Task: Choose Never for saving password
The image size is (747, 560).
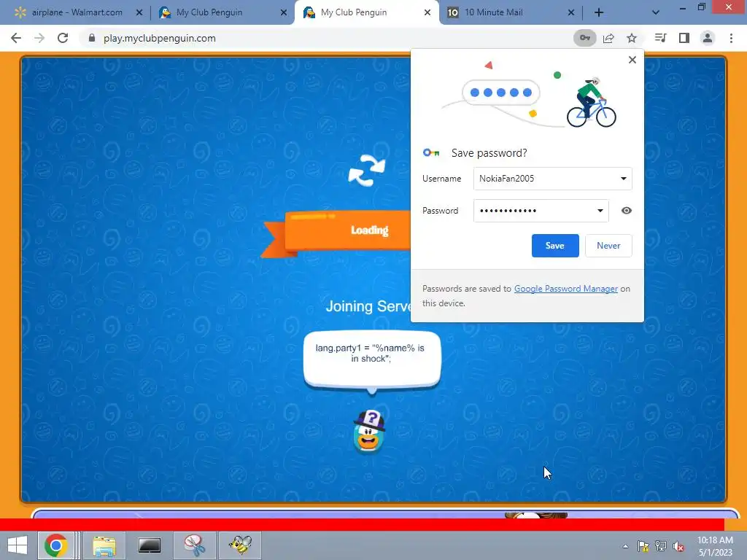Action: click(608, 246)
